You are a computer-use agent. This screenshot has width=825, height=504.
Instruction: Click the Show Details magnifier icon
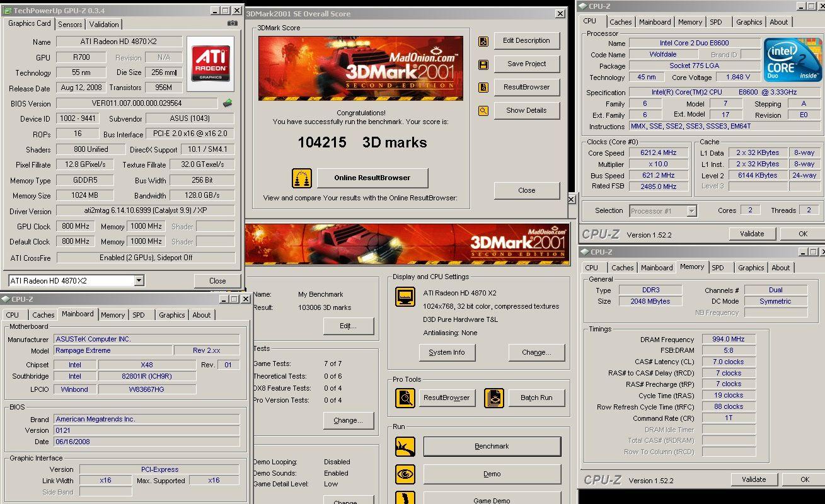point(483,111)
